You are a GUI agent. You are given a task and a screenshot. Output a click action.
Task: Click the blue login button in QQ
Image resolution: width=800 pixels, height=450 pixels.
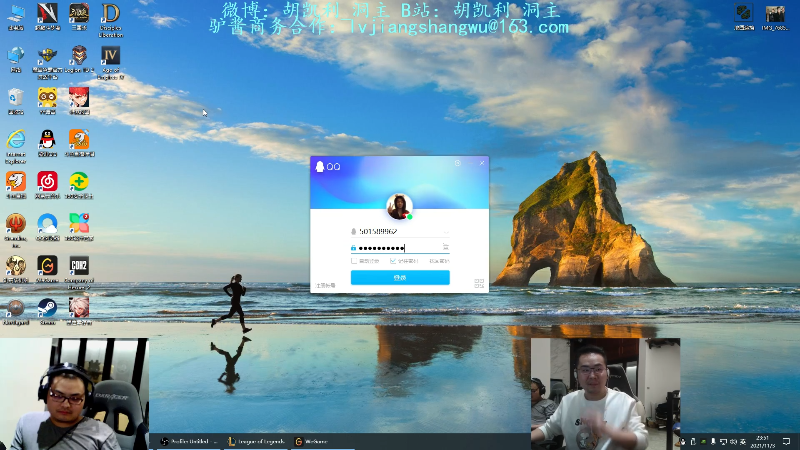click(x=400, y=278)
